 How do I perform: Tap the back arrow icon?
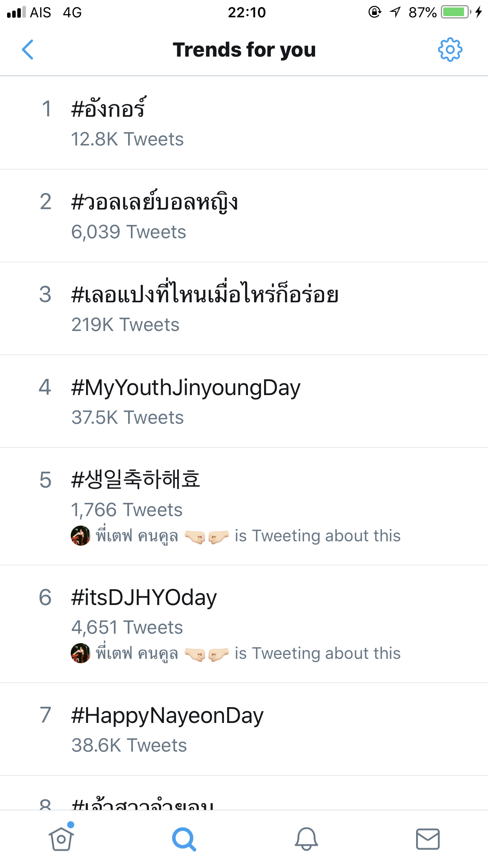pyautogui.click(x=28, y=50)
